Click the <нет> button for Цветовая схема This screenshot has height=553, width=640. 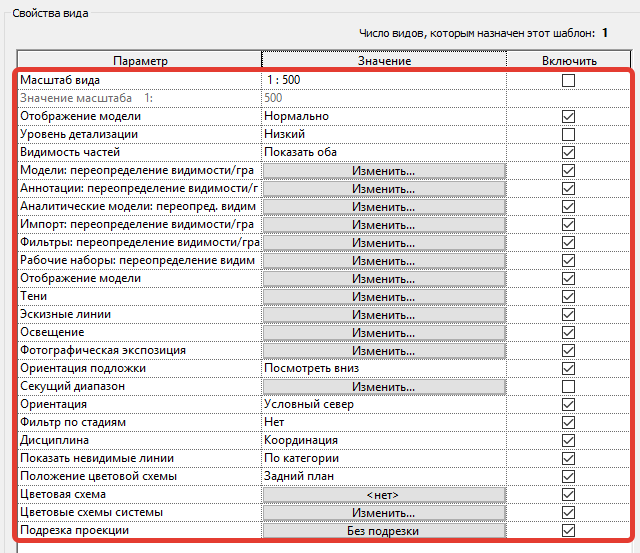tap(384, 494)
